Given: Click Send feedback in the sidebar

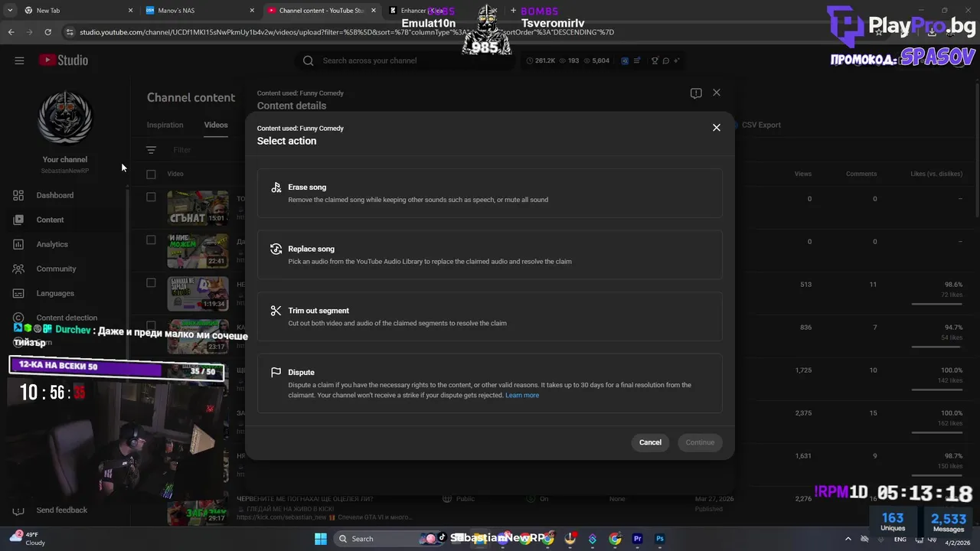Looking at the screenshot, I should [61, 510].
